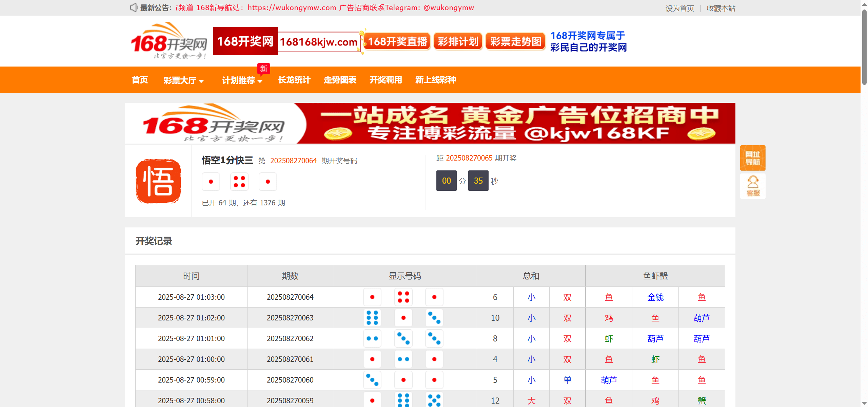Image resolution: width=868 pixels, height=407 pixels.
Task: Go to 走势图表 in navigation bar
Action: pos(340,80)
